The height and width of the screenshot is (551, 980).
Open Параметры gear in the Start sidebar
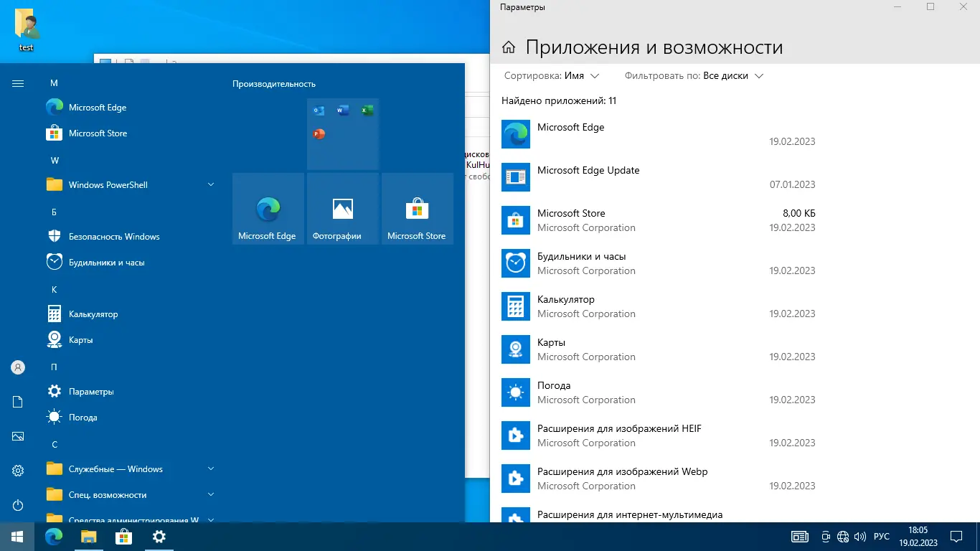pos(17,470)
